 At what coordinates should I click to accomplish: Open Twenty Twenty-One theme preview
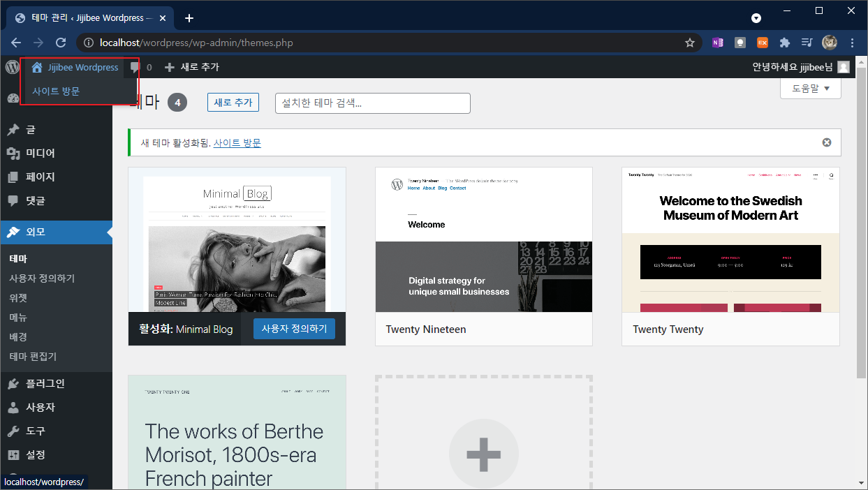pyautogui.click(x=237, y=433)
